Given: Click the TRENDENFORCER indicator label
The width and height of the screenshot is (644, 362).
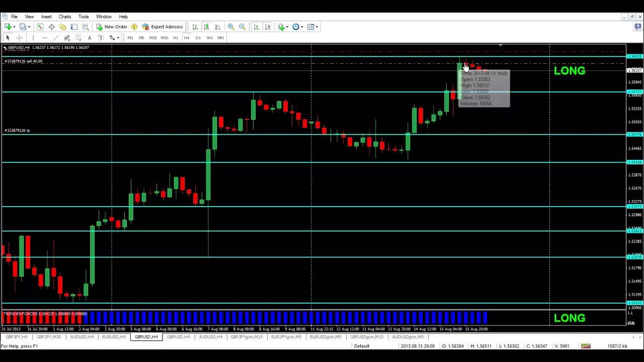Looking at the screenshot, I should 45,314.
